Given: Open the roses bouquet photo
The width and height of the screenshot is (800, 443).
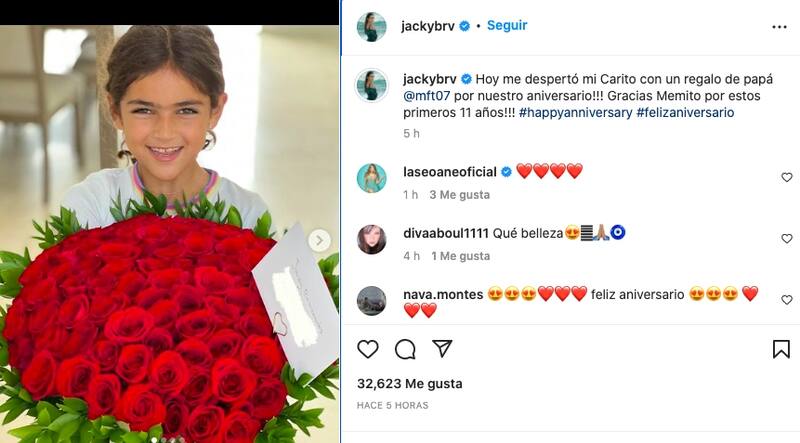Looking at the screenshot, I should [x=169, y=234].
